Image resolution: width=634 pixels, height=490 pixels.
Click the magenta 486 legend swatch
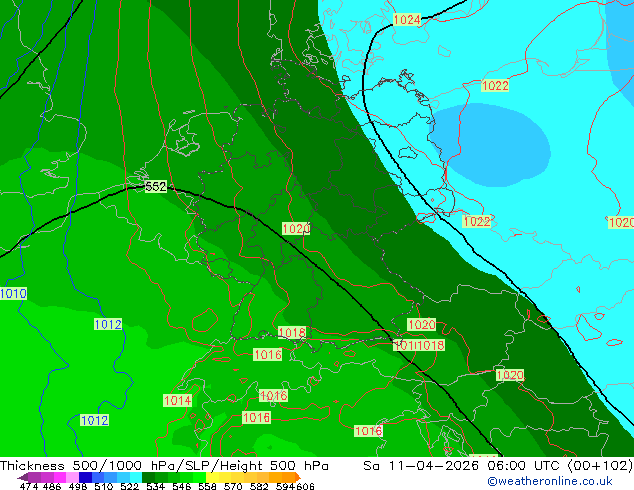(x=60, y=477)
